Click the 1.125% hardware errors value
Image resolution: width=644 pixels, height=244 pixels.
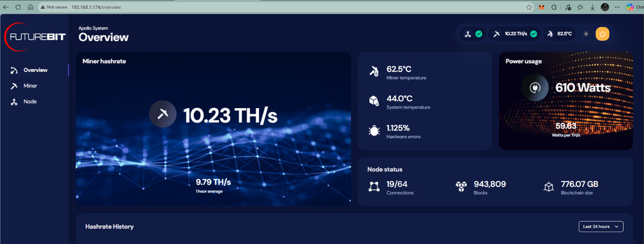(x=398, y=128)
